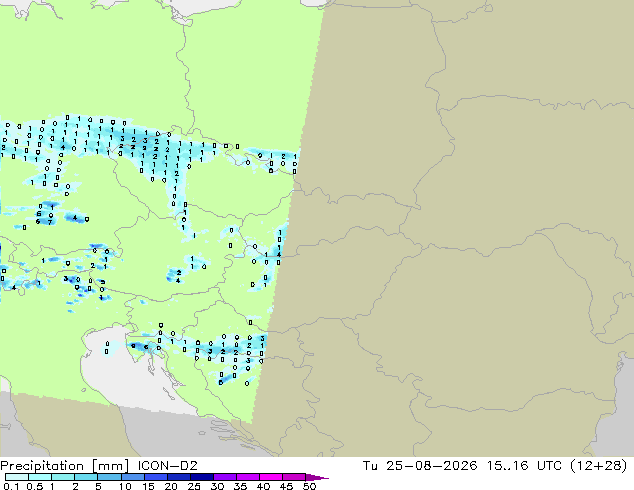This screenshot has width=634, height=490.
Task: Click the legend value '50'
Action: coord(309,486)
